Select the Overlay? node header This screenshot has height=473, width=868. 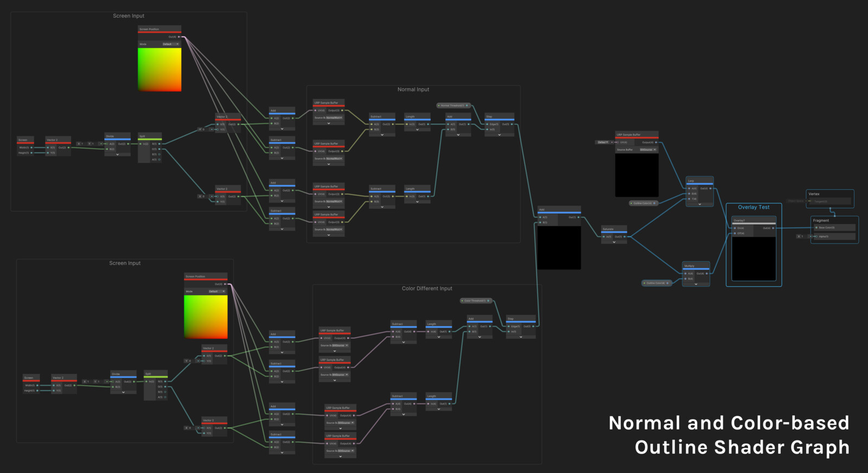[x=754, y=220]
